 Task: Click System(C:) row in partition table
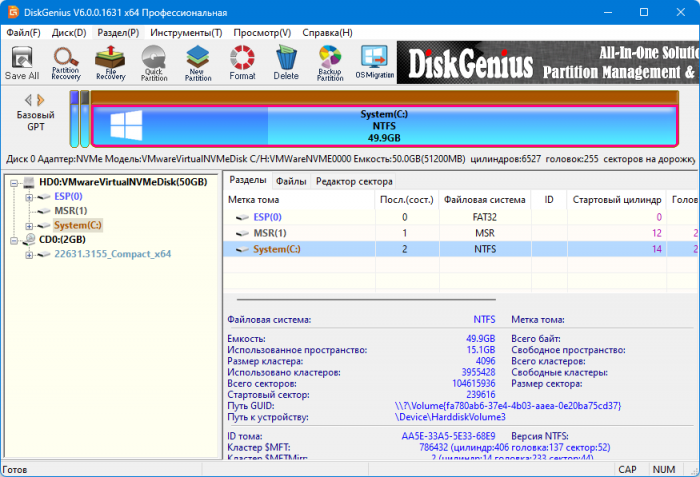(461, 249)
